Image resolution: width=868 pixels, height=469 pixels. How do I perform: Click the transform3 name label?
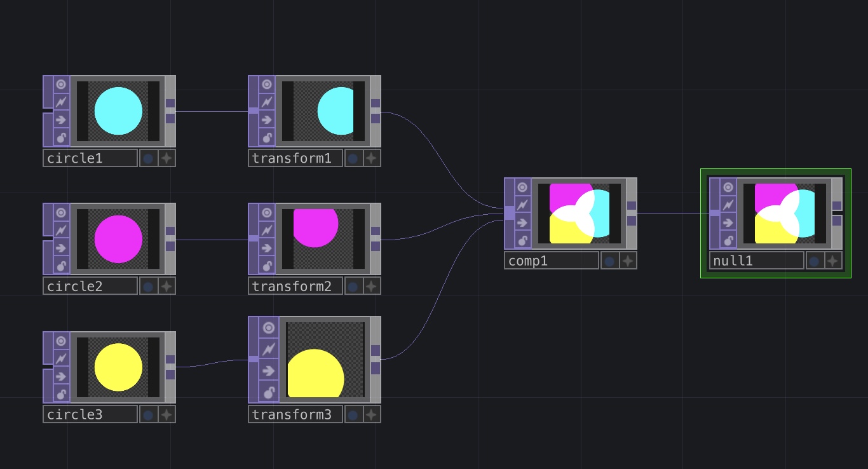coord(295,414)
